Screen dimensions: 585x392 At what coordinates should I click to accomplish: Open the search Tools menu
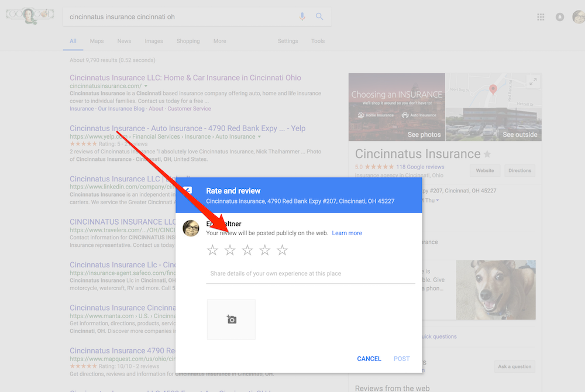318,41
